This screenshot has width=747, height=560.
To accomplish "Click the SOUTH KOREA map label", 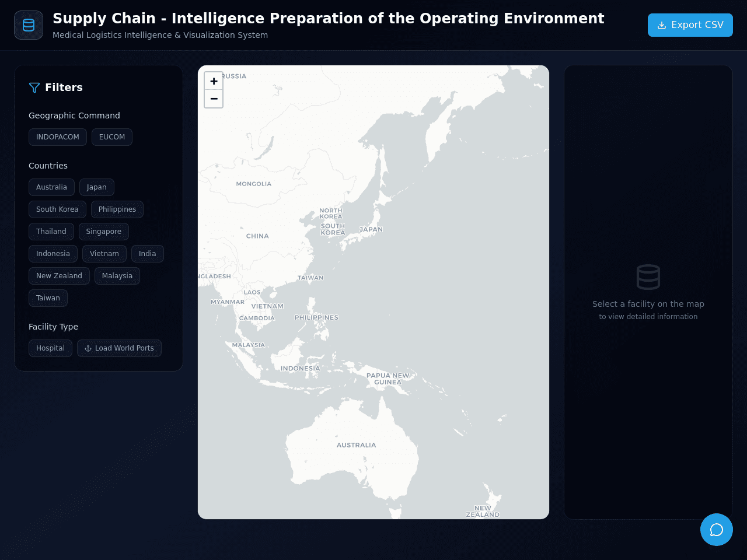I will click(x=333, y=229).
